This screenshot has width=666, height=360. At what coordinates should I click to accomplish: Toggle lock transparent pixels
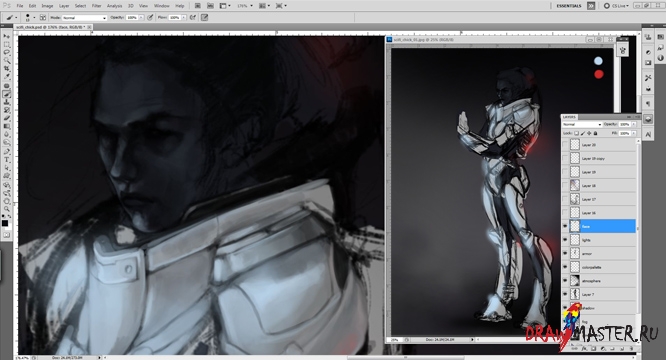pyautogui.click(x=576, y=133)
